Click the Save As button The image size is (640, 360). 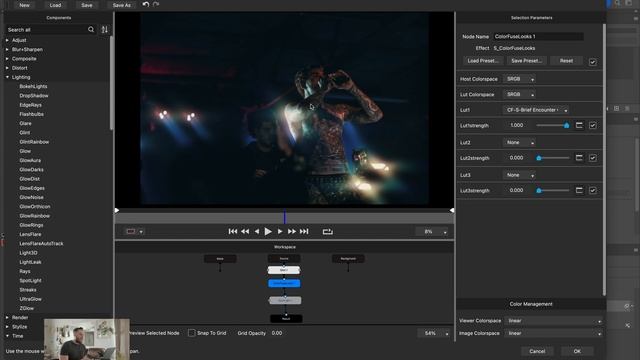point(122,5)
